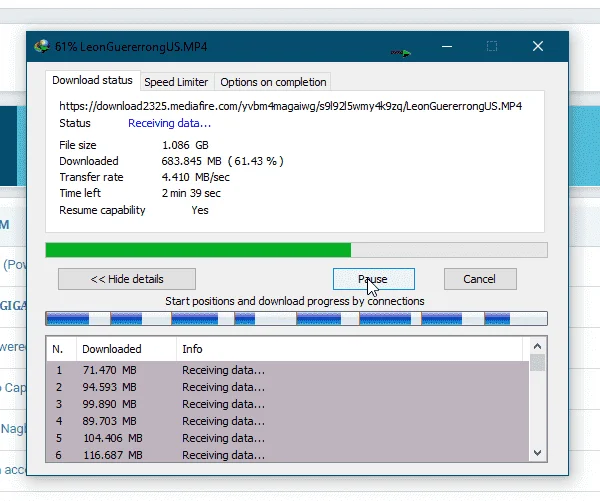Minimize the download dialog window
Screen dimensions: 600x501
(x=447, y=46)
